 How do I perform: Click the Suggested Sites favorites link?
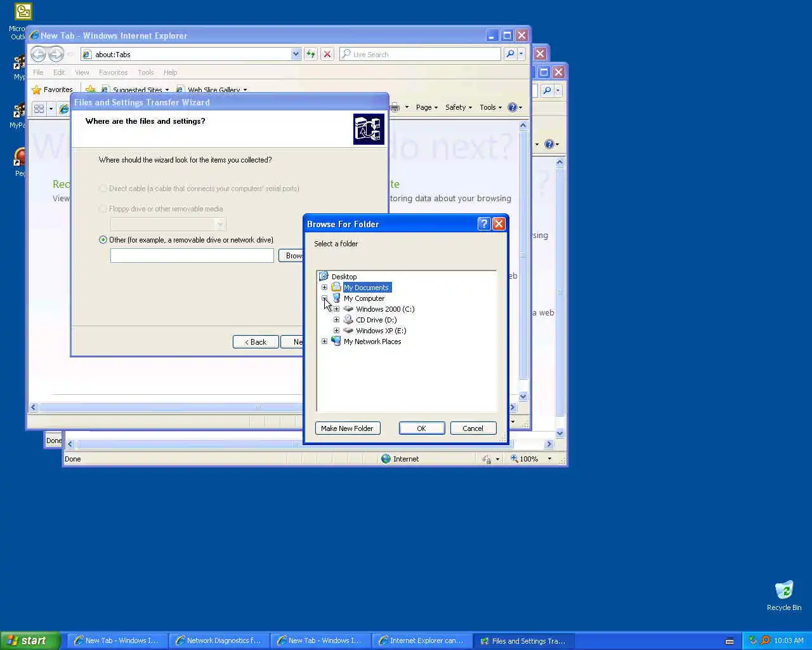[x=135, y=90]
